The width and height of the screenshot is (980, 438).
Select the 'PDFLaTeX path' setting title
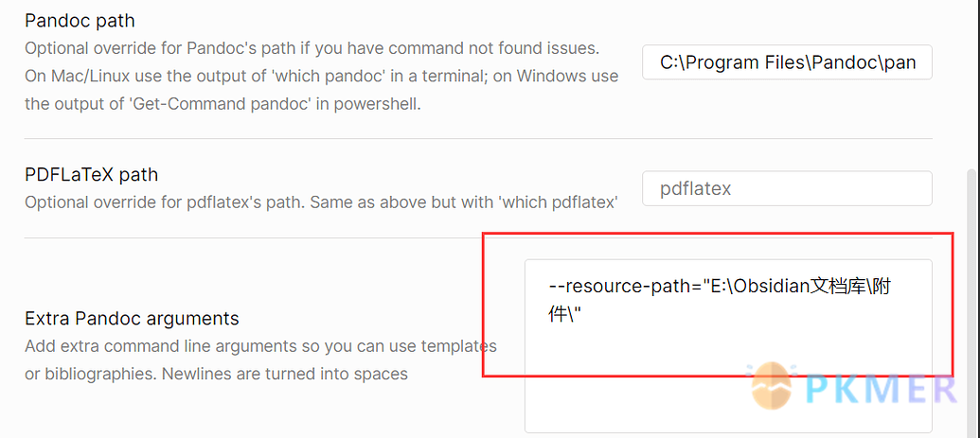[91, 174]
